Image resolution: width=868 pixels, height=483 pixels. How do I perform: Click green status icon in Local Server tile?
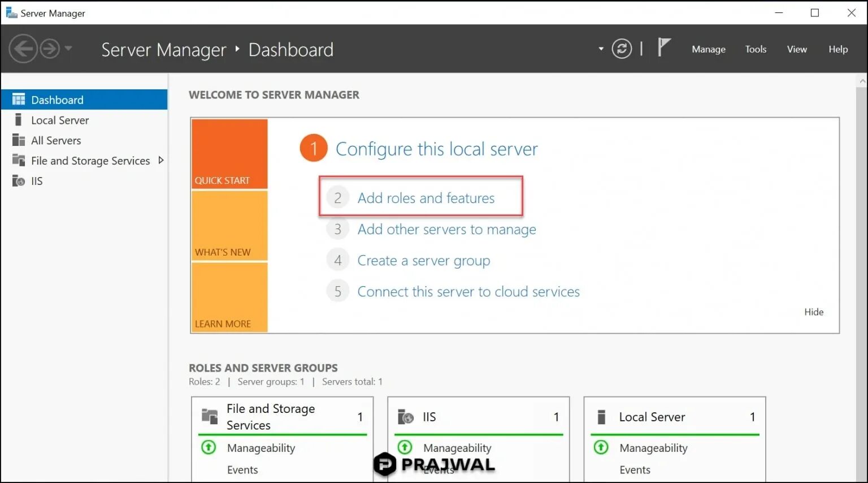click(601, 447)
